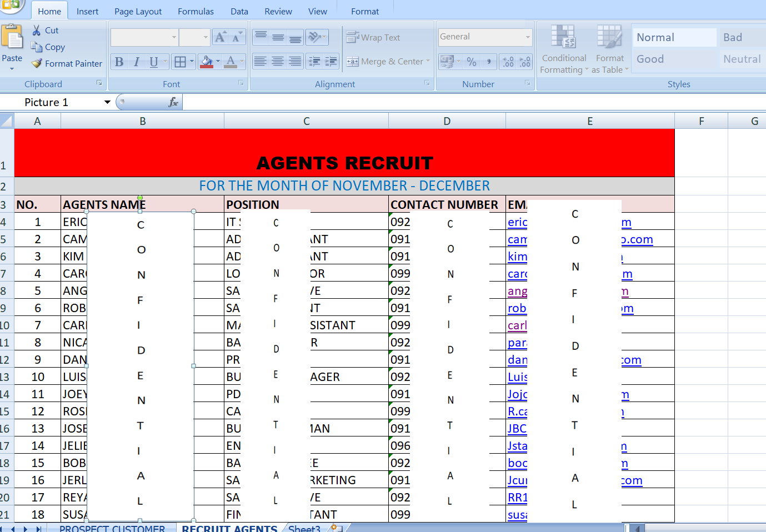Open the font size dropdown

[x=206, y=37]
